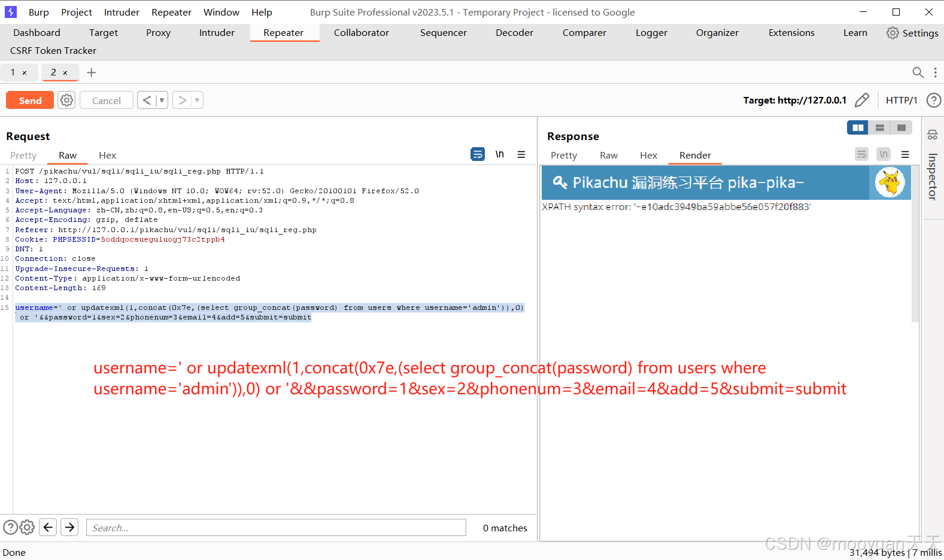Open the Project menu
This screenshot has height=560, width=944.
click(x=77, y=12)
